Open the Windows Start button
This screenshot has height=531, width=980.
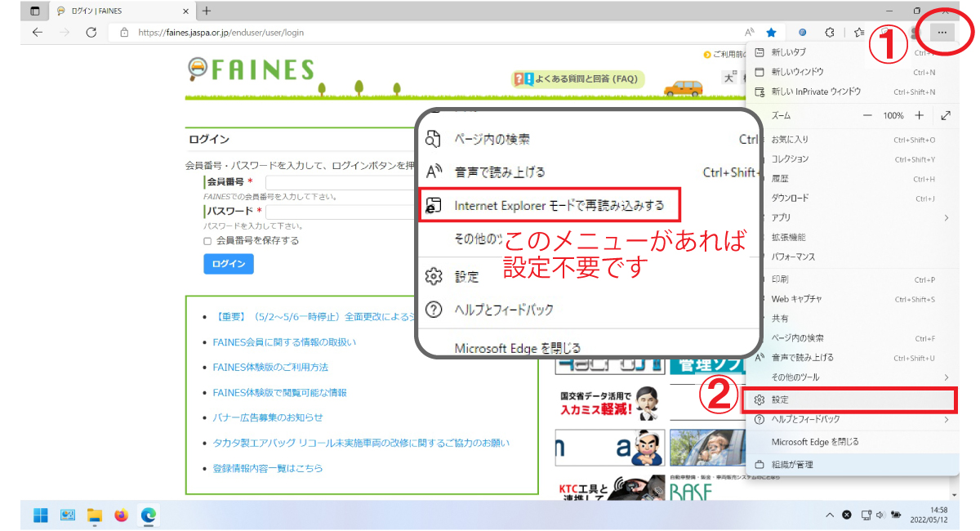tap(40, 515)
